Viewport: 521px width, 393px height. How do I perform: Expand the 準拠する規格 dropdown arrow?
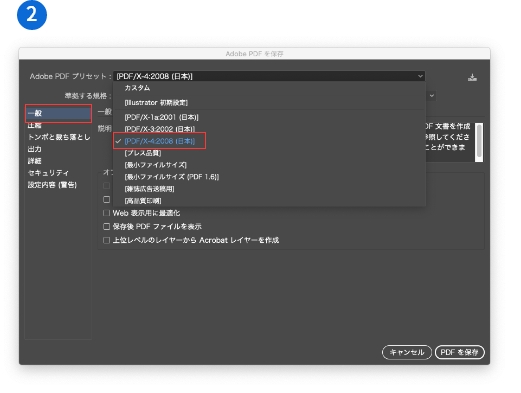[432, 96]
